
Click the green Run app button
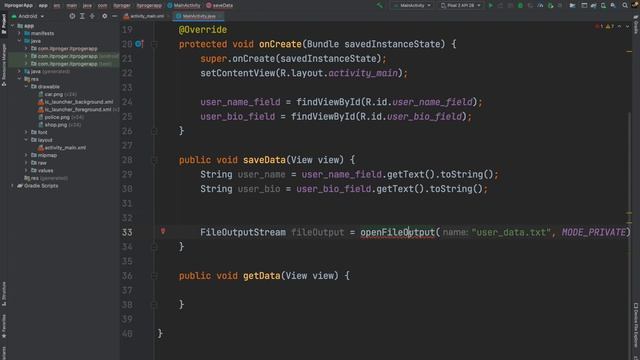[x=491, y=5]
